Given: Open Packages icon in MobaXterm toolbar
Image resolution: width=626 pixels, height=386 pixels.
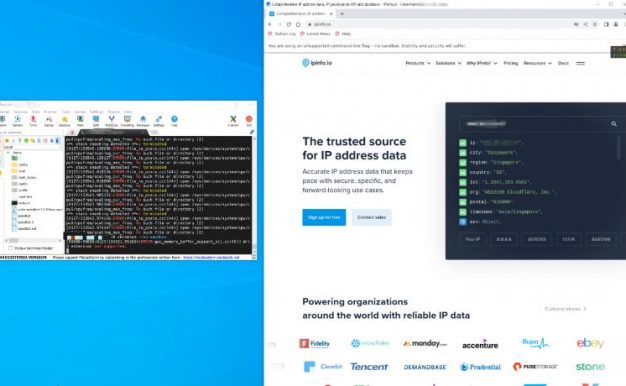Looking at the screenshot, I should pos(143,121).
